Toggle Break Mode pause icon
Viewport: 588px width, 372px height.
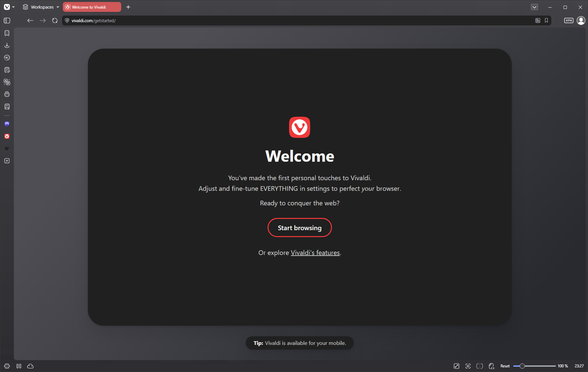(19, 366)
